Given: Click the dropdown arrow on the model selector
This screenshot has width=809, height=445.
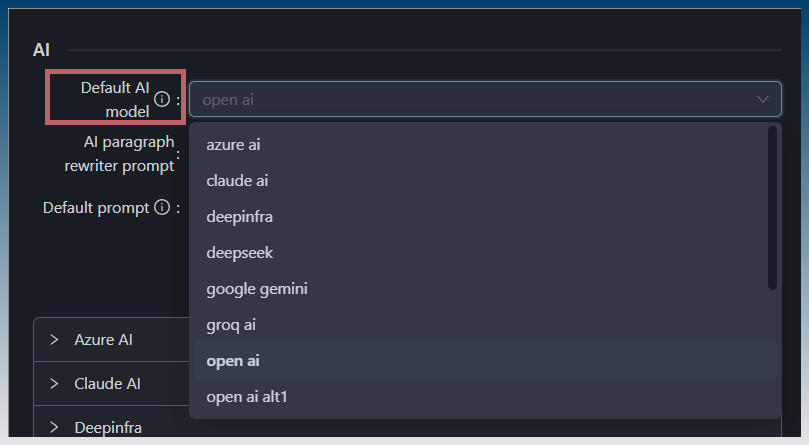Looking at the screenshot, I should click(x=764, y=99).
